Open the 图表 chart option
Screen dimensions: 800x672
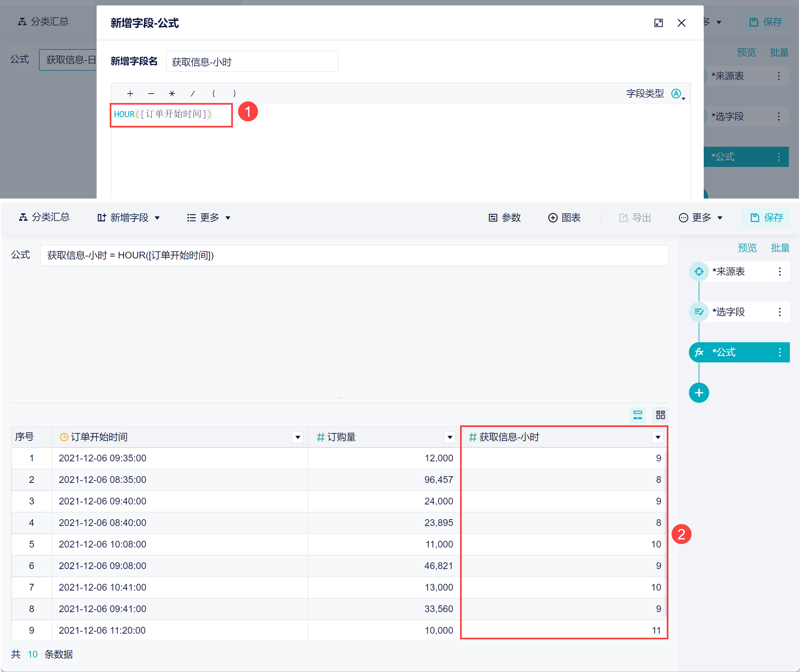click(x=564, y=217)
